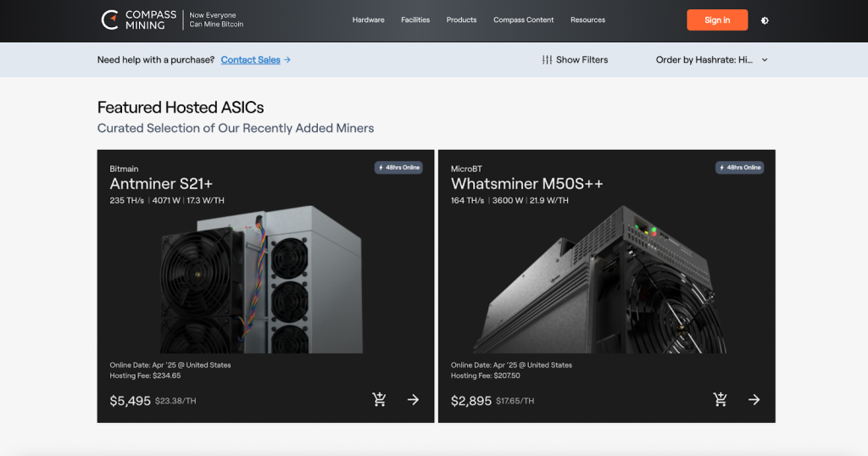The height and width of the screenshot is (456, 868).
Task: Click '164 TH/s' spec text
Action: point(467,200)
